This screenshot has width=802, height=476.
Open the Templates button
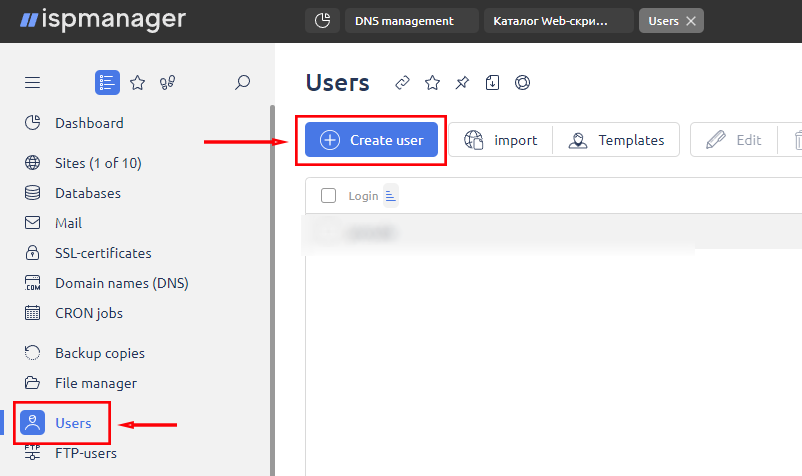pos(616,141)
